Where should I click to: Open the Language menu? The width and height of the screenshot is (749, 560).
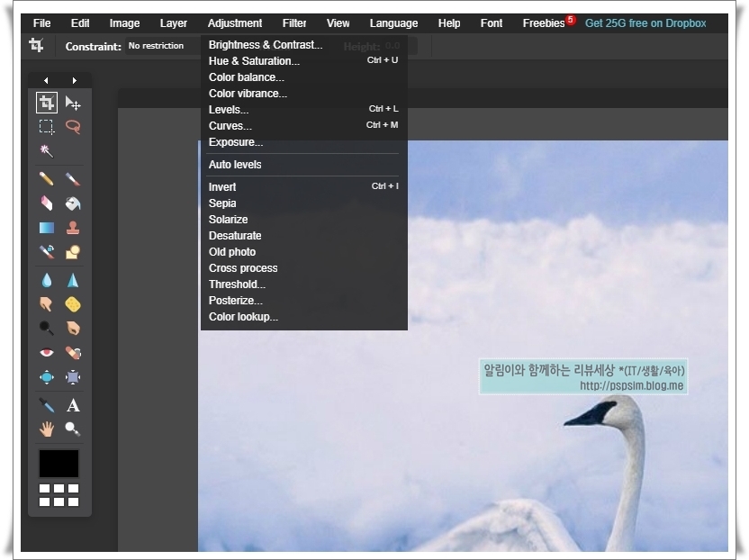393,23
